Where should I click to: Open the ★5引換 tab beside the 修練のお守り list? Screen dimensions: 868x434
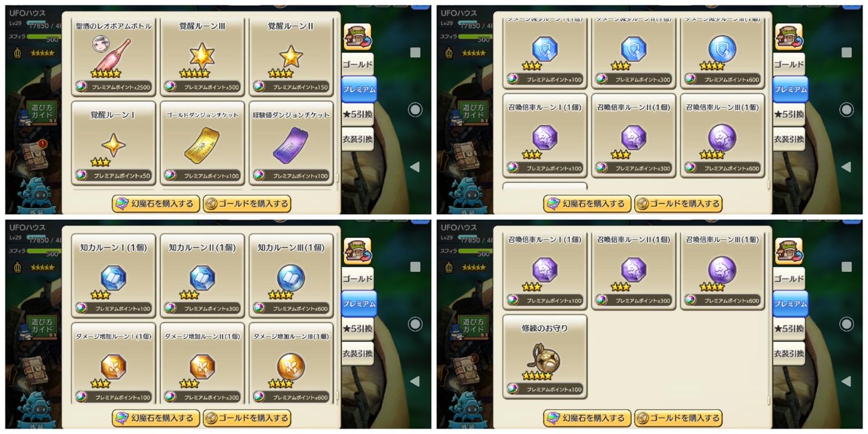(x=788, y=329)
